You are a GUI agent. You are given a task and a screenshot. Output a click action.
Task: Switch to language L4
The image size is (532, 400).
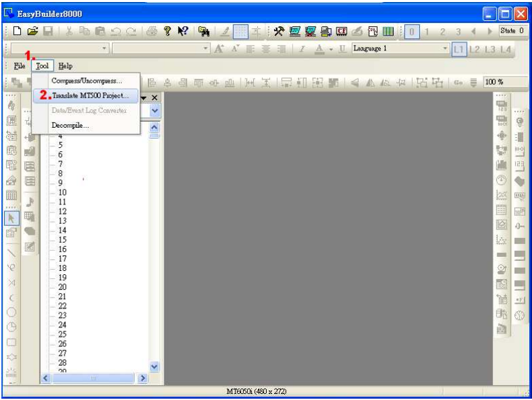pos(506,49)
